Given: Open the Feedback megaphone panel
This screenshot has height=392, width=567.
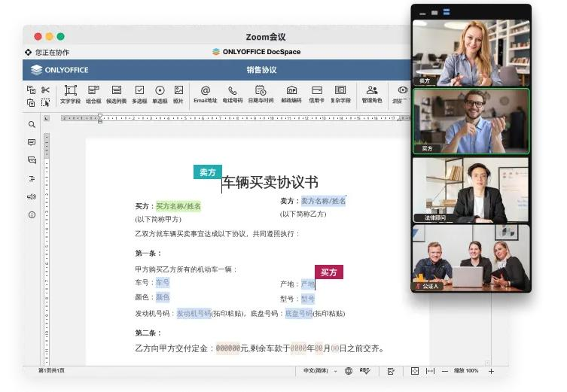Looking at the screenshot, I should click(x=32, y=196).
